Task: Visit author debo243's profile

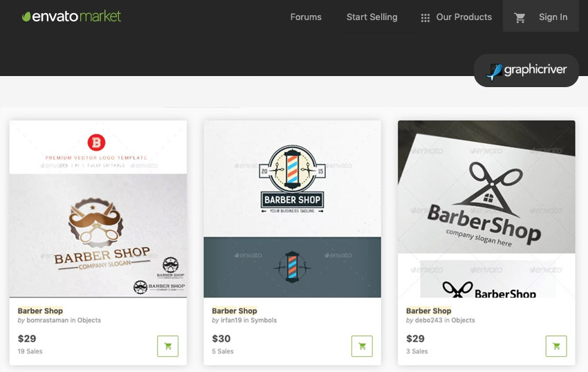Action: pos(429,320)
